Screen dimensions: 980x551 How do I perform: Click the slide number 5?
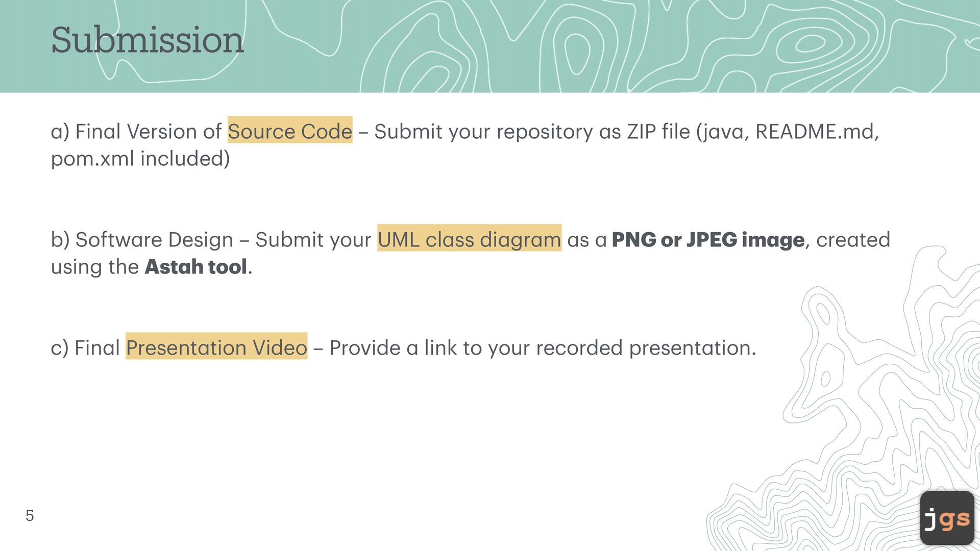coord(30,516)
